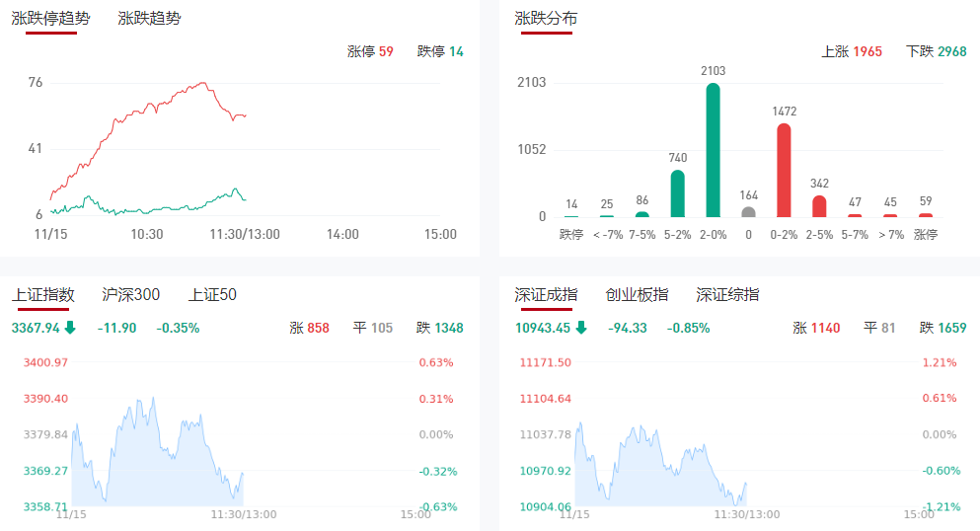Viewport: 980px width, 531px height.
Task: Click the red bar labeled 342
Action: pyautogui.click(x=819, y=205)
